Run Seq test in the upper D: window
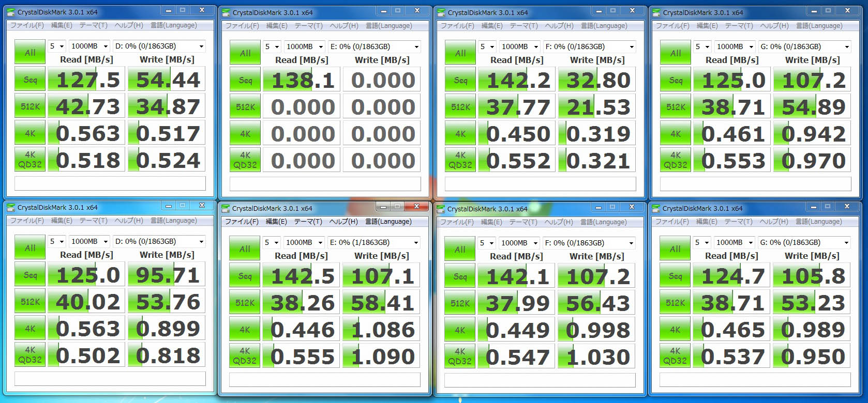This screenshot has width=868, height=403. tap(30, 80)
